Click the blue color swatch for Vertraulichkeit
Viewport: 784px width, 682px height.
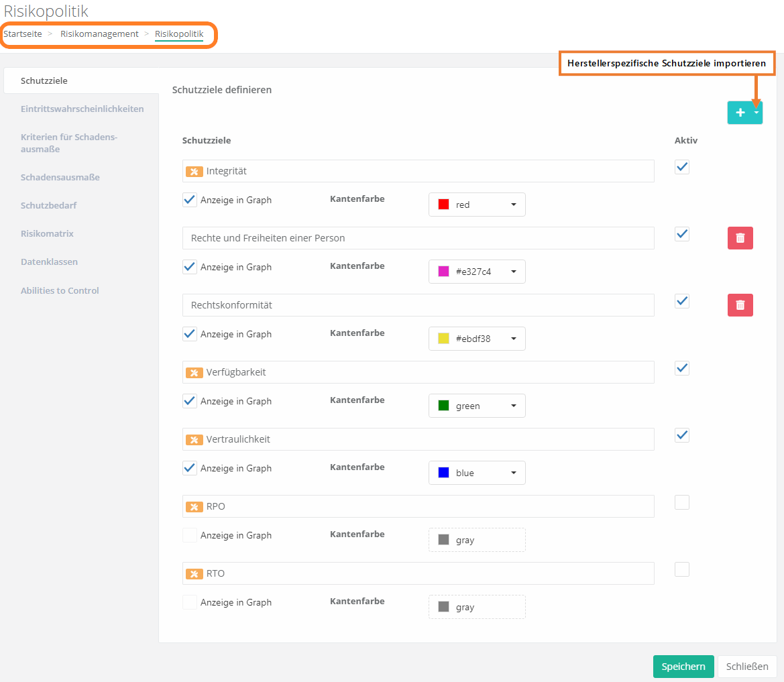(x=443, y=473)
